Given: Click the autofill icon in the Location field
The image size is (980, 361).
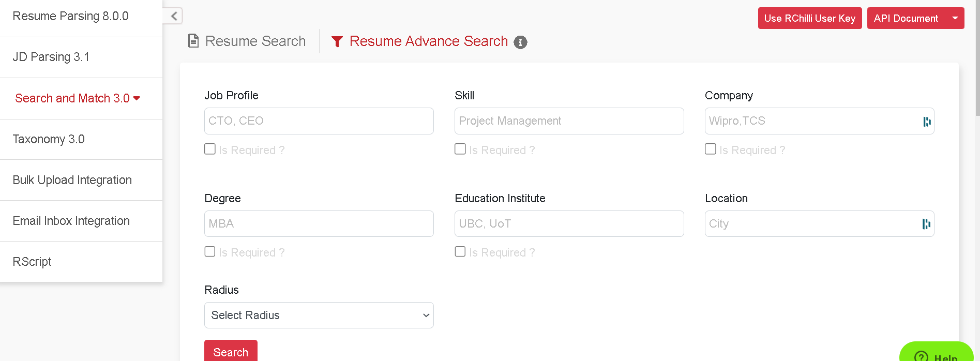Looking at the screenshot, I should click(x=927, y=224).
